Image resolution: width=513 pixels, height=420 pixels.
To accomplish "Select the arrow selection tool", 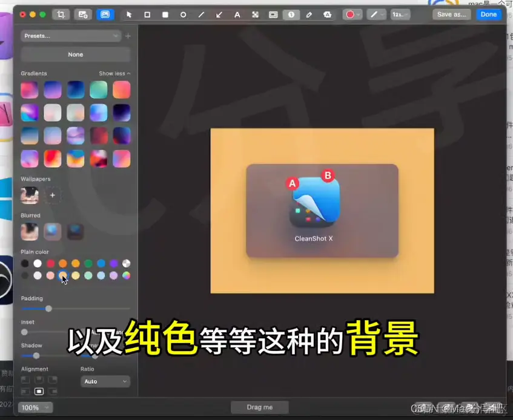I will coord(128,14).
